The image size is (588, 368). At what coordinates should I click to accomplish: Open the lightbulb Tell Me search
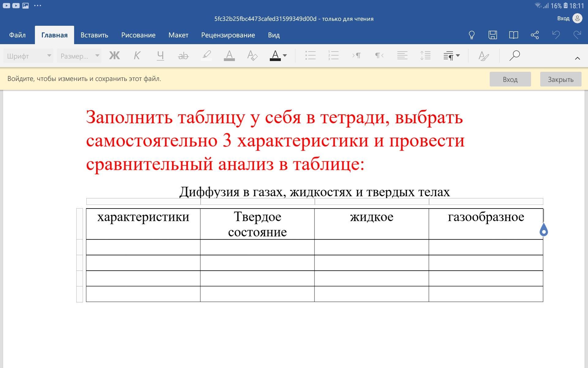tap(472, 35)
